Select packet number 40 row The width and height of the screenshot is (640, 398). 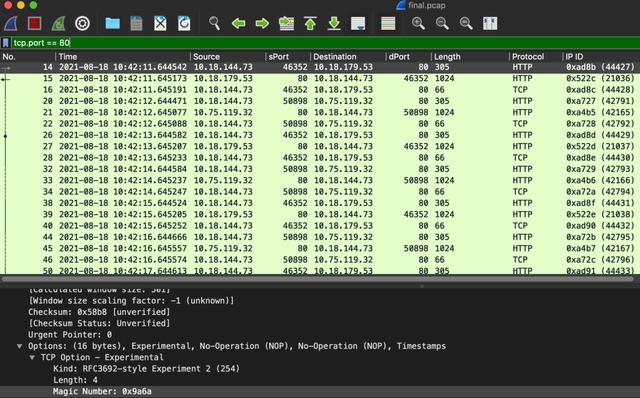tap(320, 226)
